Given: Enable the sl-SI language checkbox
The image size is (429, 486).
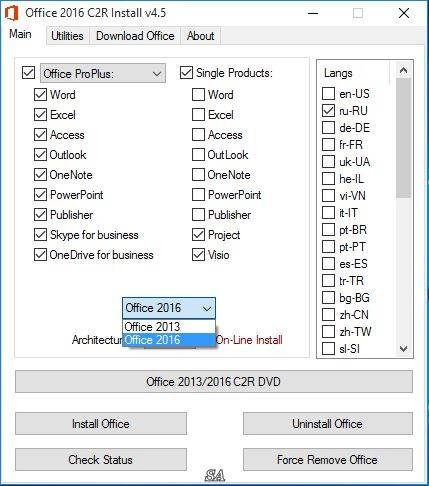Looking at the screenshot, I should (328, 349).
